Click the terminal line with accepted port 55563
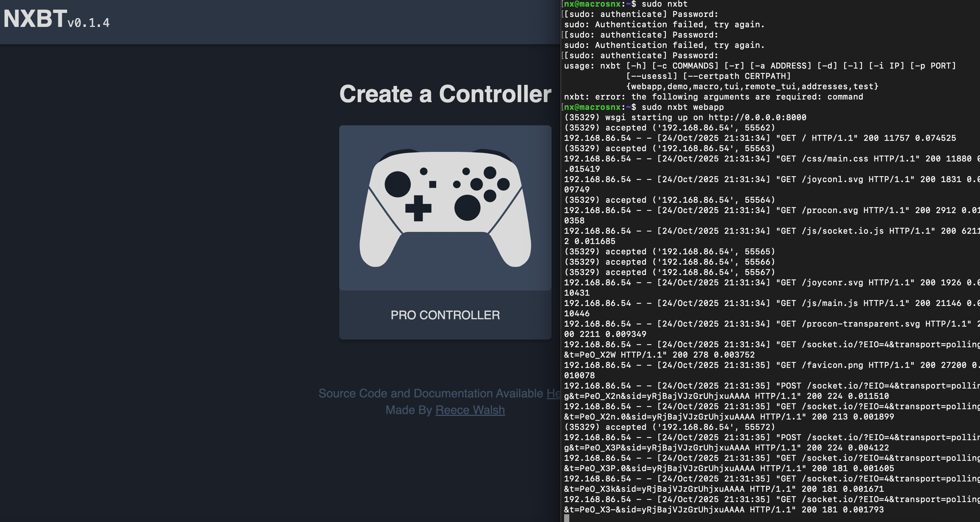Image resolution: width=980 pixels, height=522 pixels. [670, 149]
